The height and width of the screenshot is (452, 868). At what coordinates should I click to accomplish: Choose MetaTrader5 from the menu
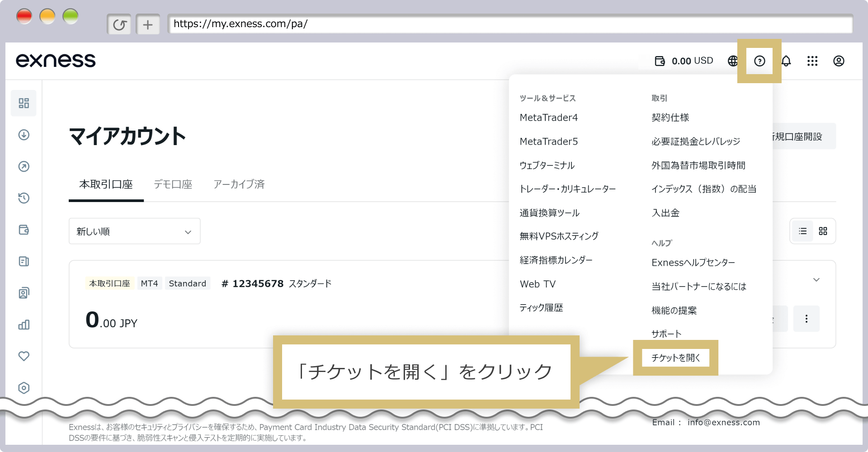[549, 141]
